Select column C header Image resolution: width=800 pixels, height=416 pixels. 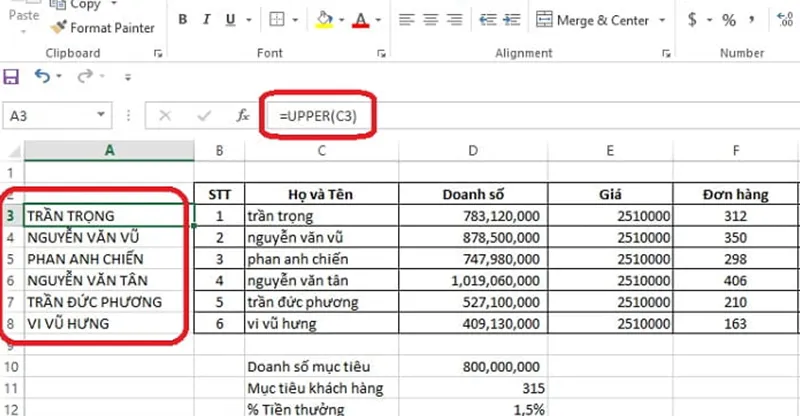[321, 151]
